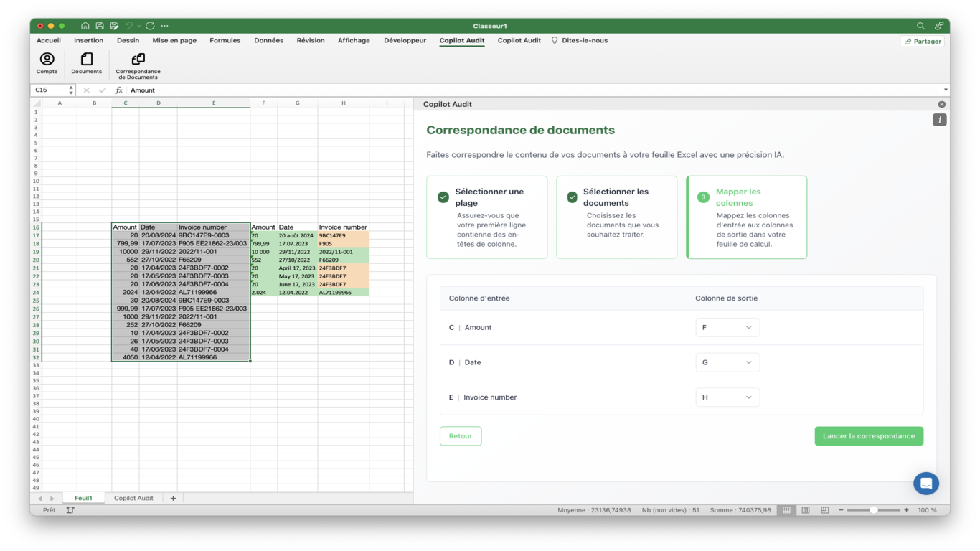Click the previous sheet arrow

tap(40, 499)
